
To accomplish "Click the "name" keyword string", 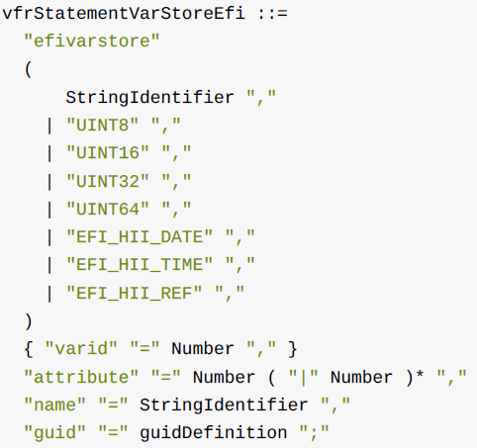I will 54,405.
